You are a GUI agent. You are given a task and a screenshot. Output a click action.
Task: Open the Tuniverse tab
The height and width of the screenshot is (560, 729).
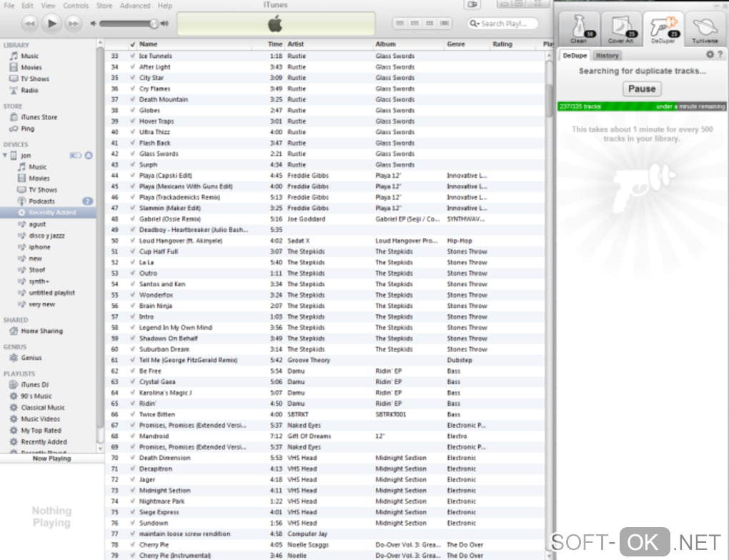[x=705, y=29]
